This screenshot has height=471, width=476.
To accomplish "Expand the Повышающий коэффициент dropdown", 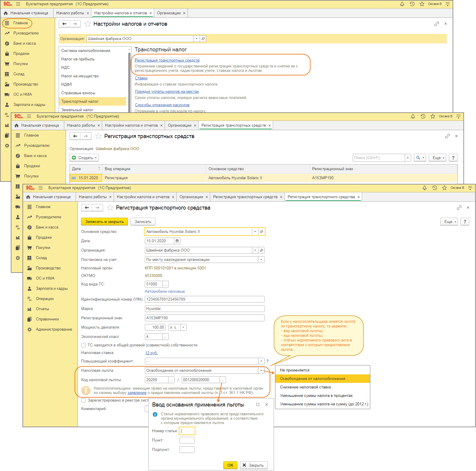I will coord(261,361).
